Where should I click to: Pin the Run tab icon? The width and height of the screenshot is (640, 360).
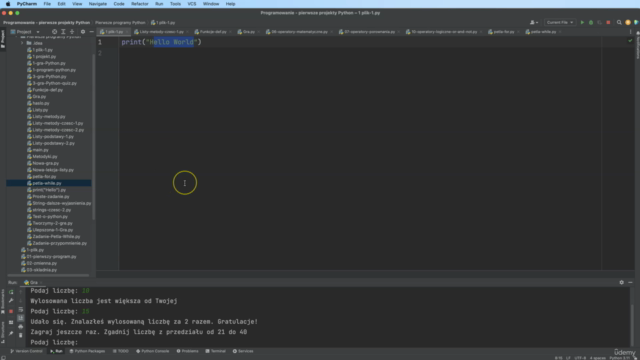11,333
